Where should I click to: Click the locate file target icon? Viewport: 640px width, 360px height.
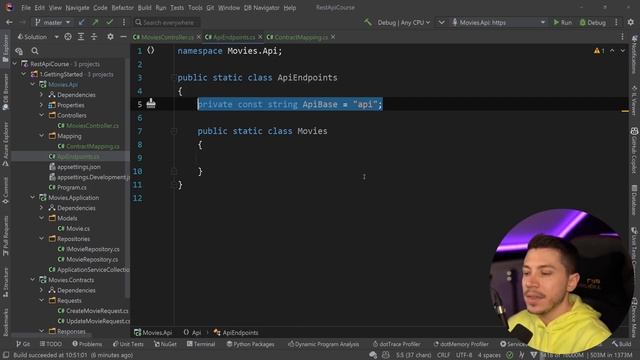tap(68, 37)
